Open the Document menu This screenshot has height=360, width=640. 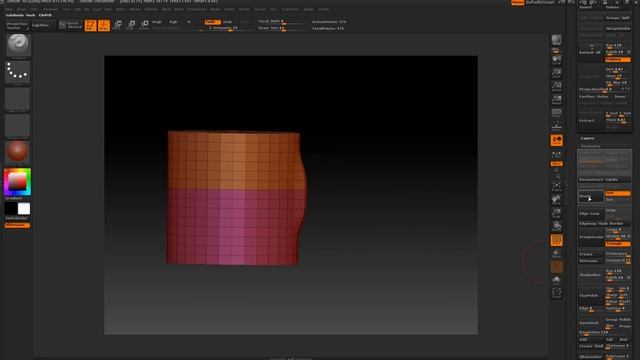51,9
